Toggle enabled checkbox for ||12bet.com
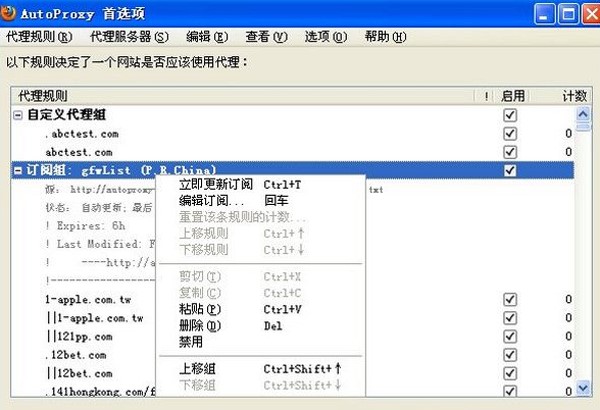The image size is (600, 410). pos(510,373)
